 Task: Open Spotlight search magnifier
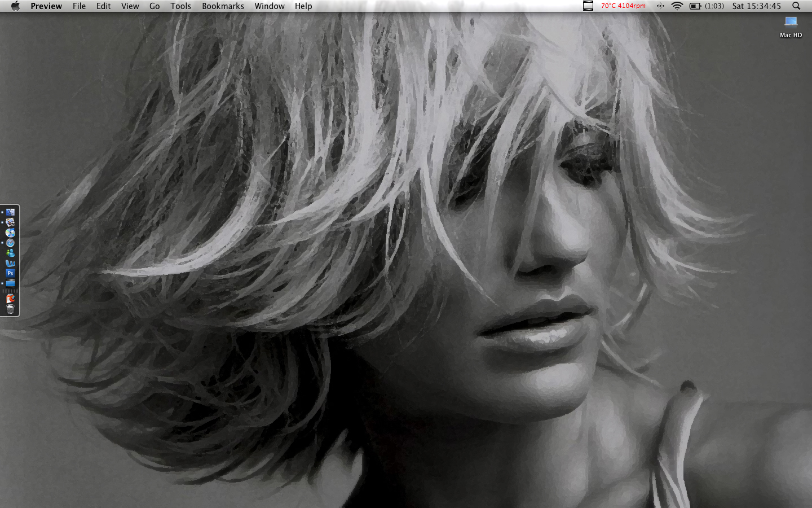[796, 6]
